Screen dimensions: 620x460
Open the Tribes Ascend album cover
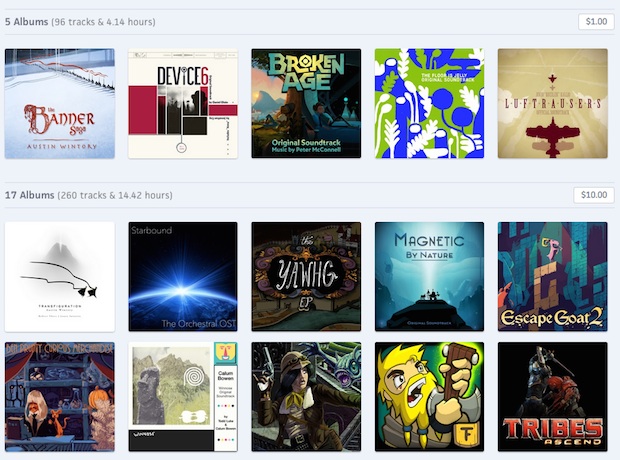tap(552, 397)
